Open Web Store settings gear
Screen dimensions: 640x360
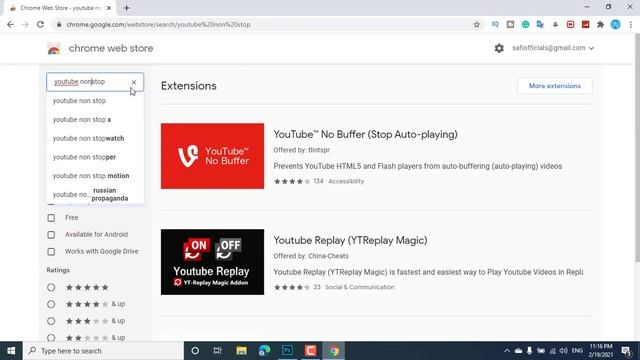point(499,48)
